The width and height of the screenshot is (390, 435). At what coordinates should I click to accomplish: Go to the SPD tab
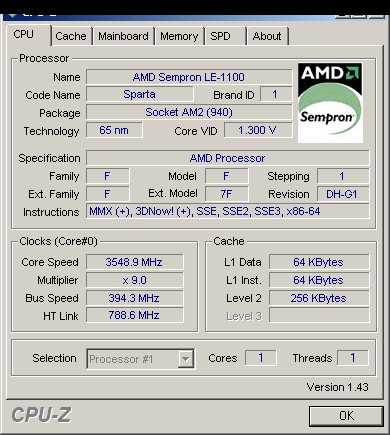coord(225,36)
